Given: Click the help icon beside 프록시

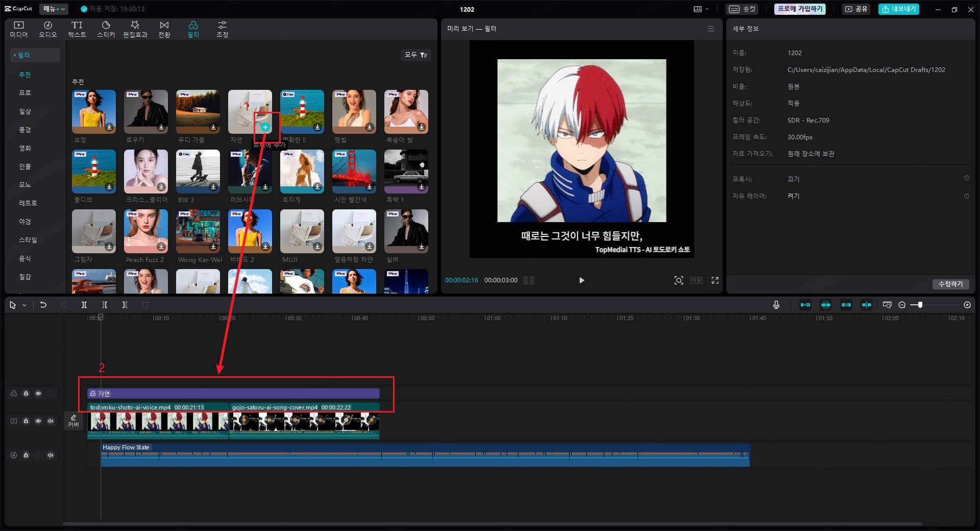Looking at the screenshot, I should [x=967, y=178].
